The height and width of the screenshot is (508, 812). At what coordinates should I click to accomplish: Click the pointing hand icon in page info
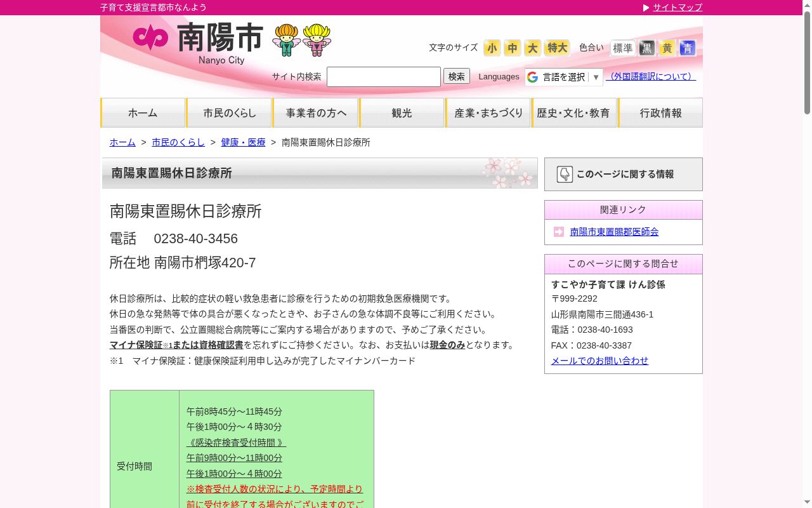pos(565,174)
